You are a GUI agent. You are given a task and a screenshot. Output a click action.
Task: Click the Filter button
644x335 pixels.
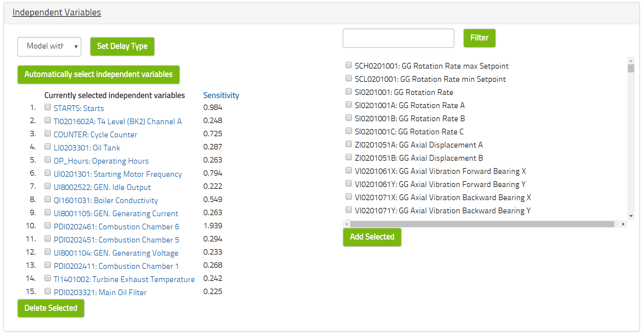point(479,38)
